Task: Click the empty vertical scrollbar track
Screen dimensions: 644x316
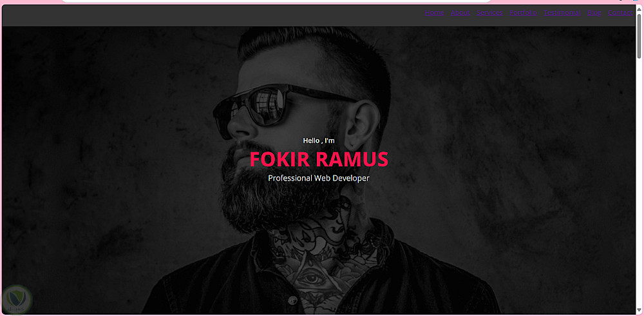Action: (x=639, y=181)
